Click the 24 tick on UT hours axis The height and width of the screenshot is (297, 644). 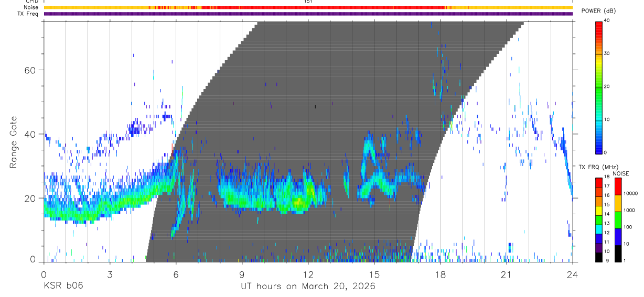(573, 274)
